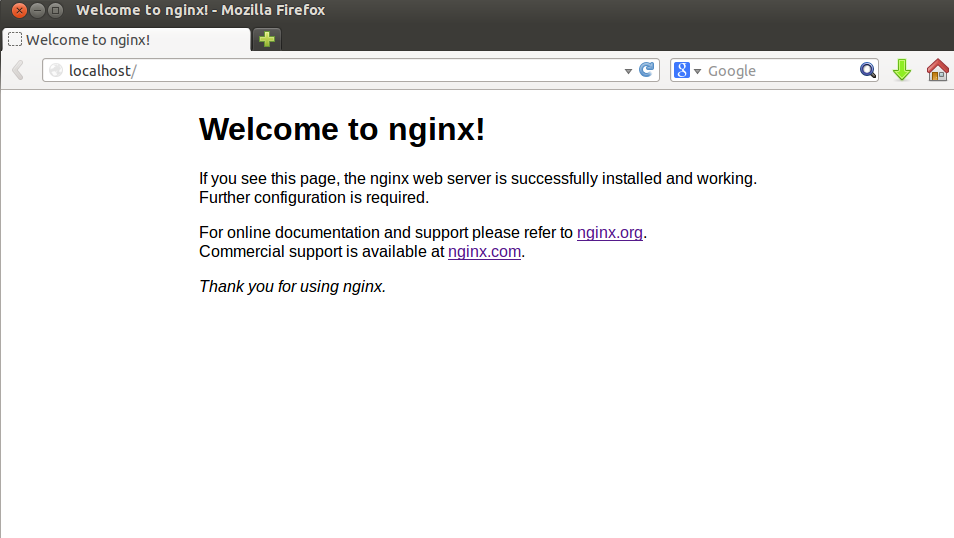
Task: Follow the nginx.org link
Action: (x=610, y=232)
